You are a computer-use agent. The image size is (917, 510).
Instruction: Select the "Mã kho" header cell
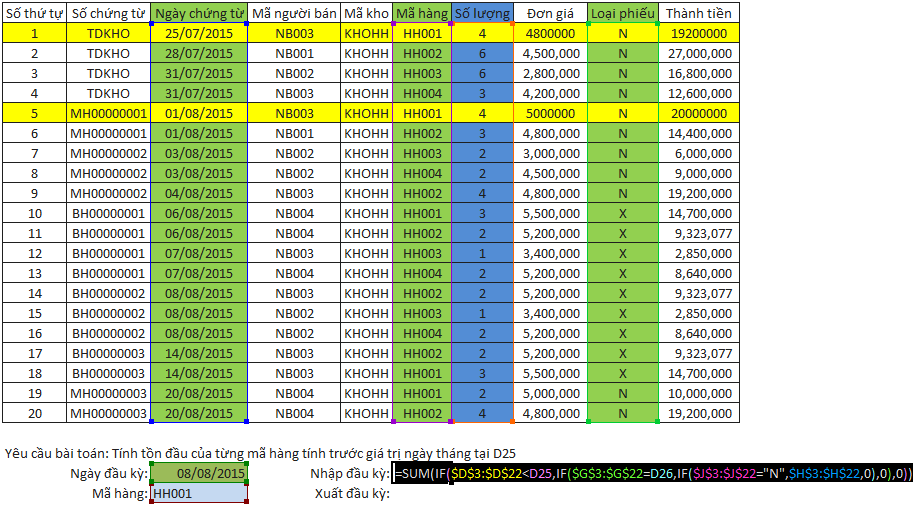[x=366, y=13]
